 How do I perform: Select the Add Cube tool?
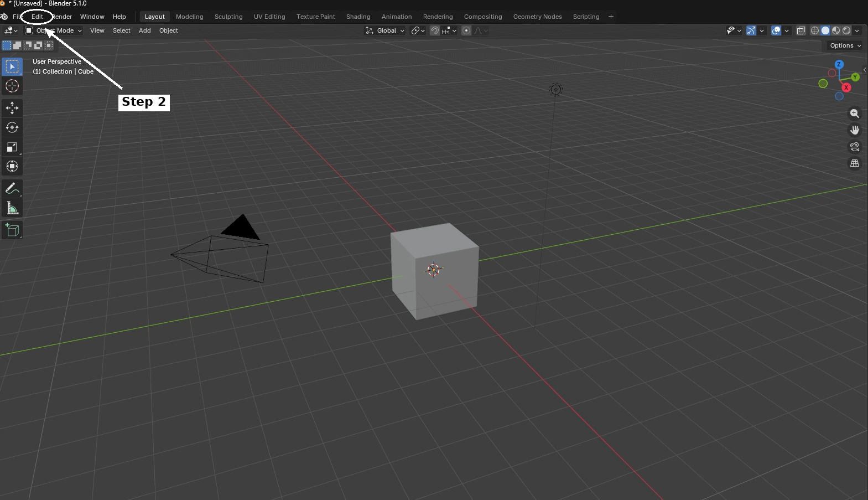pyautogui.click(x=12, y=230)
